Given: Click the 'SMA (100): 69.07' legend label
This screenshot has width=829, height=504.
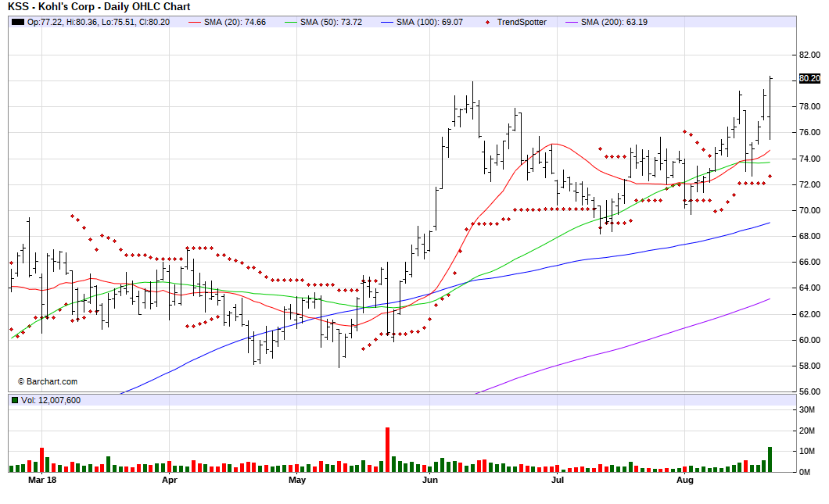Looking at the screenshot, I should click(x=429, y=22).
